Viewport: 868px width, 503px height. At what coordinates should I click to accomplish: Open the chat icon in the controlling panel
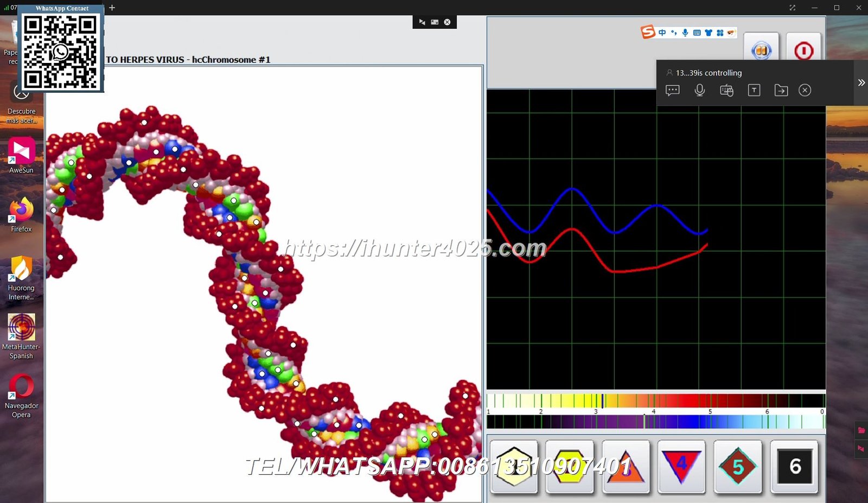tap(673, 90)
